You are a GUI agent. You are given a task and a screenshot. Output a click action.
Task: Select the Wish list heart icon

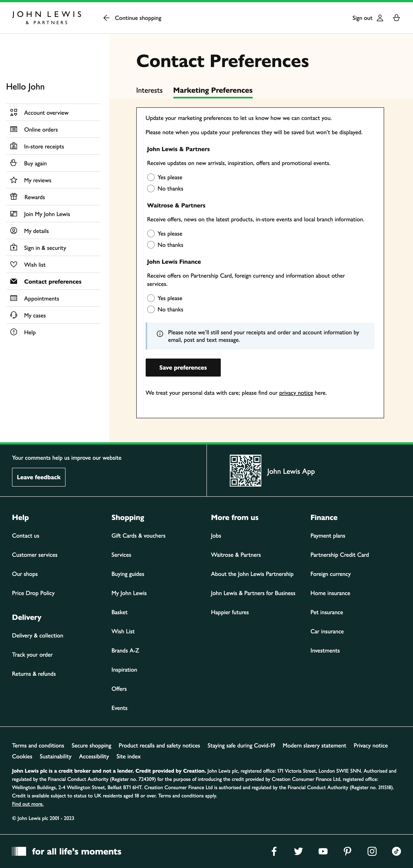[x=14, y=264]
